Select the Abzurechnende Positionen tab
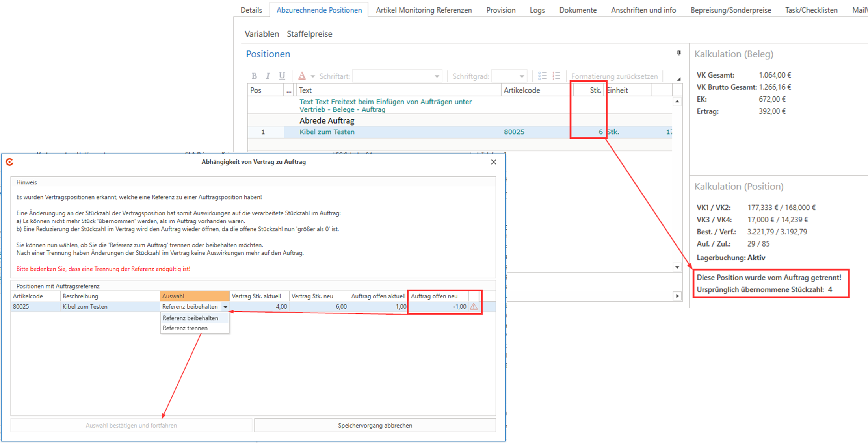Screen dimensions: 868x443 click(319, 10)
